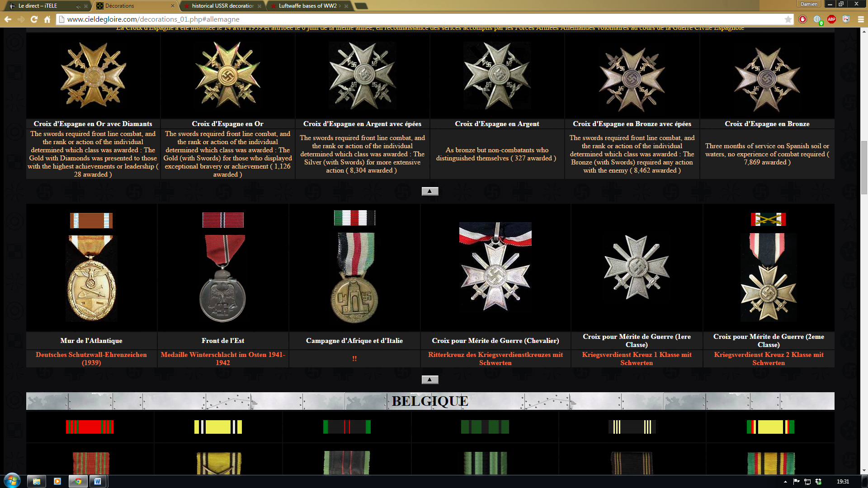Reload the current page
This screenshot has width=868, height=488.
coord(34,19)
